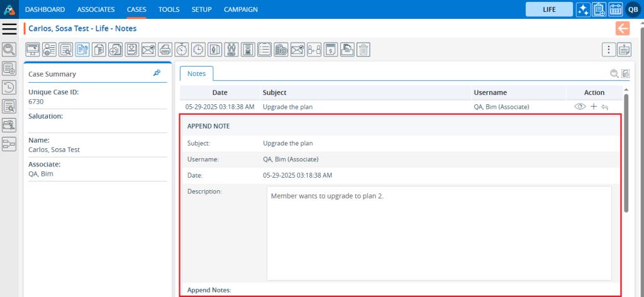
Task: Click the stopwatch icon in the toolbar
Action: 182,50
